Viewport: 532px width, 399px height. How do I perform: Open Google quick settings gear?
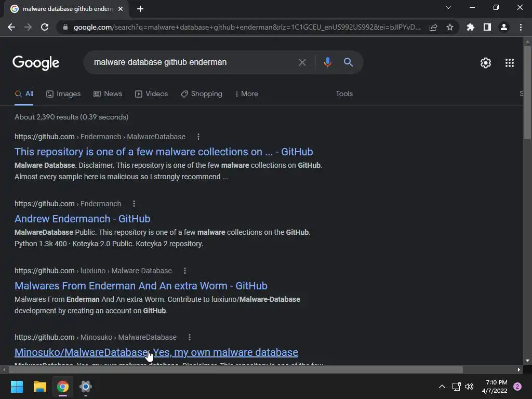tap(486, 63)
